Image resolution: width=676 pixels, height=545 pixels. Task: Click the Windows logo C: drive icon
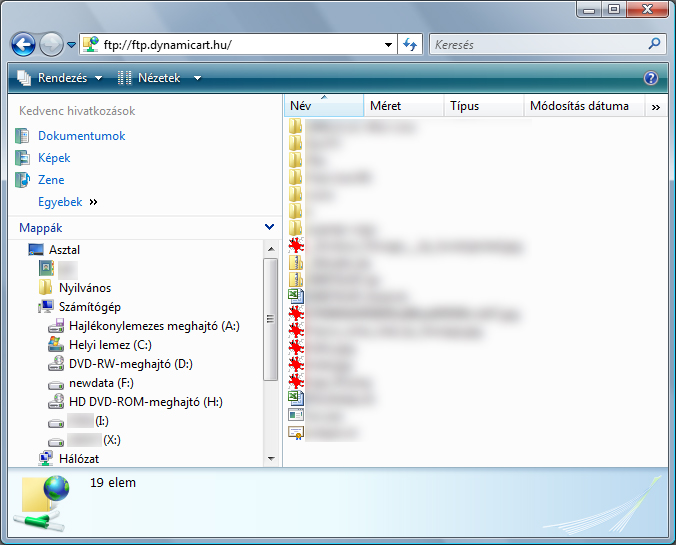pyautogui.click(x=56, y=345)
